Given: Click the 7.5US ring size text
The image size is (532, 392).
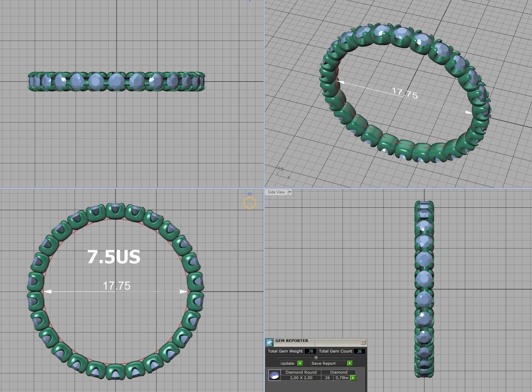Looking at the screenshot, I should click(114, 257).
